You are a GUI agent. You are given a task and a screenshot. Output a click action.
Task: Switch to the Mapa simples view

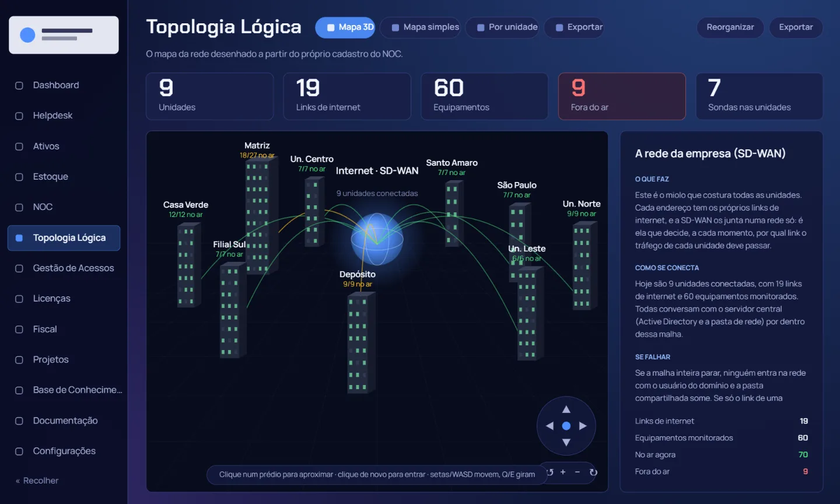[x=420, y=27]
